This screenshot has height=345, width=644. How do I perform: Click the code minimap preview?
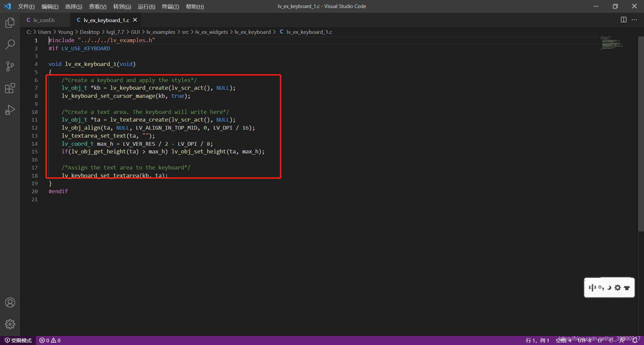pyautogui.click(x=611, y=43)
